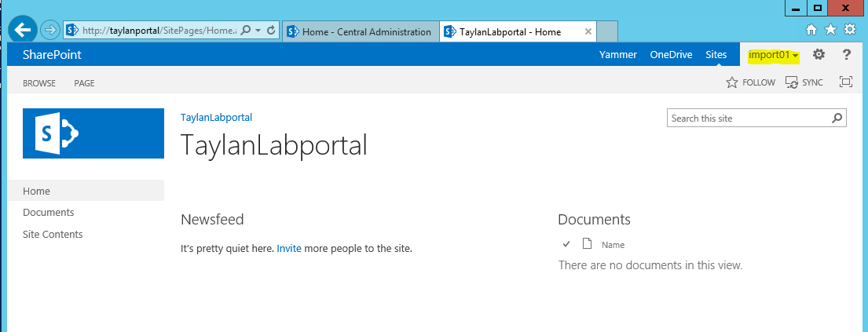
Task: Open Sites from the suite bar
Action: click(x=716, y=55)
